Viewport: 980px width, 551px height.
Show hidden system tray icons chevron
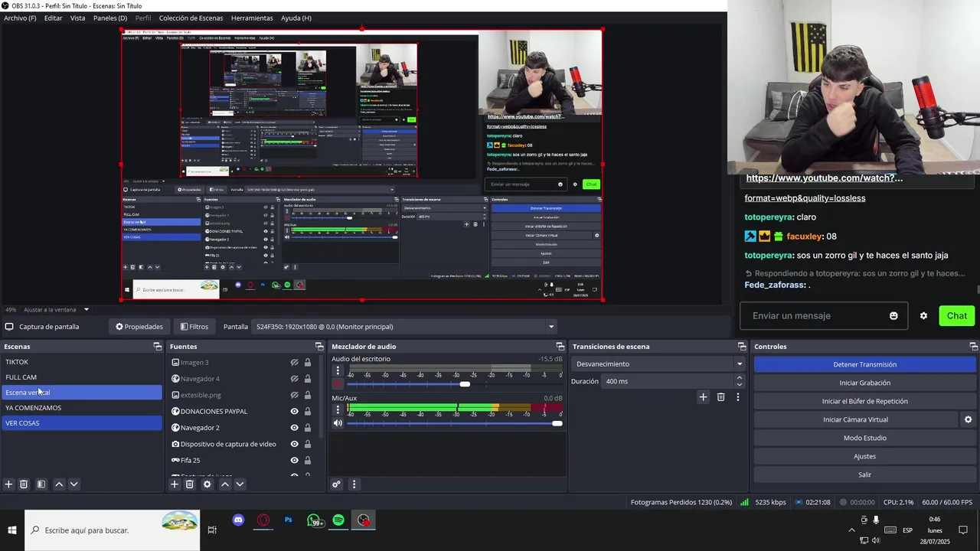tap(851, 530)
